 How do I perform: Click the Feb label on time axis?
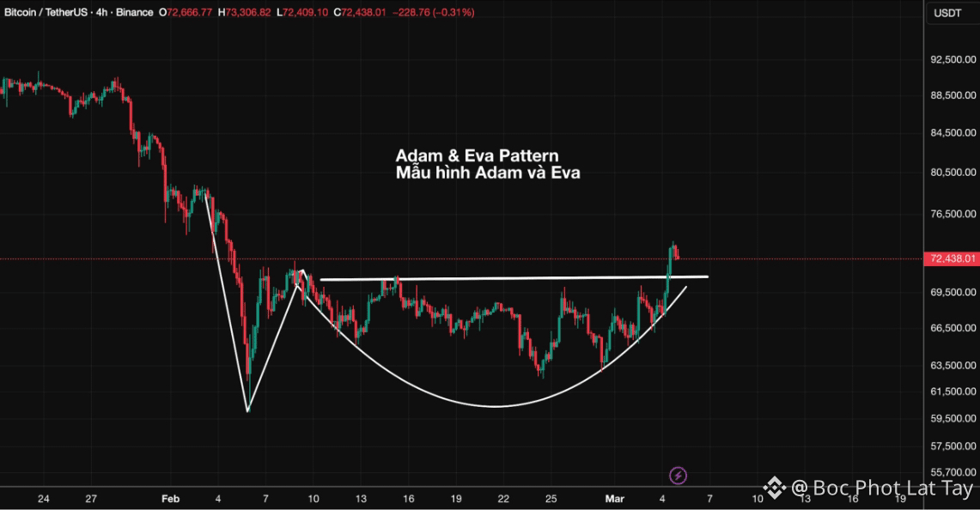pyautogui.click(x=171, y=499)
